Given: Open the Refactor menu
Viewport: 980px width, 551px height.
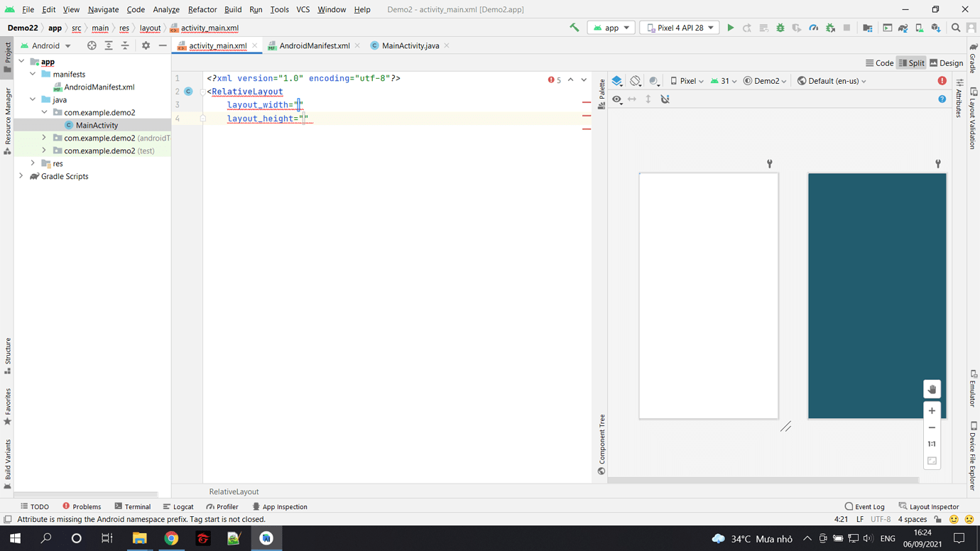Looking at the screenshot, I should [202, 10].
